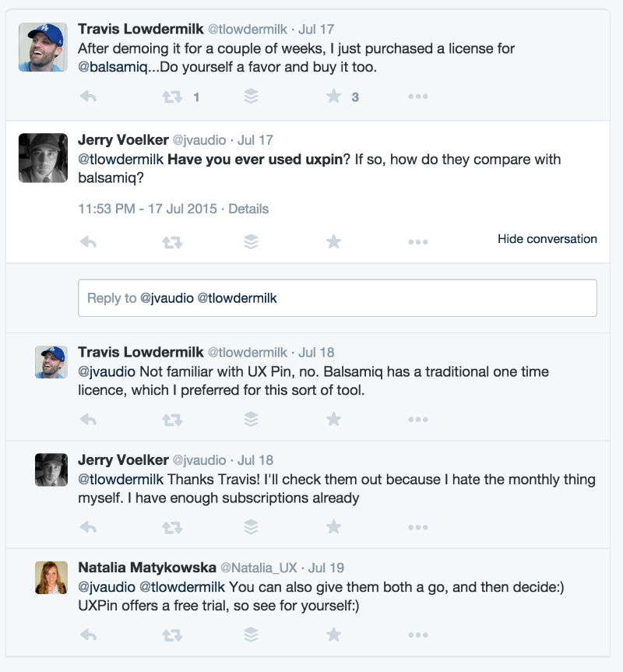The height and width of the screenshot is (672, 623).
Task: Expand more options on Travis's Jul 18 reply
Action: point(417,419)
